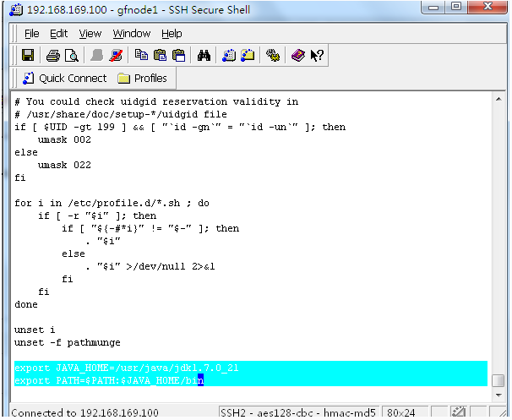Click the '# You could check uidgid' comment line
512x420 pixels.
156,101
